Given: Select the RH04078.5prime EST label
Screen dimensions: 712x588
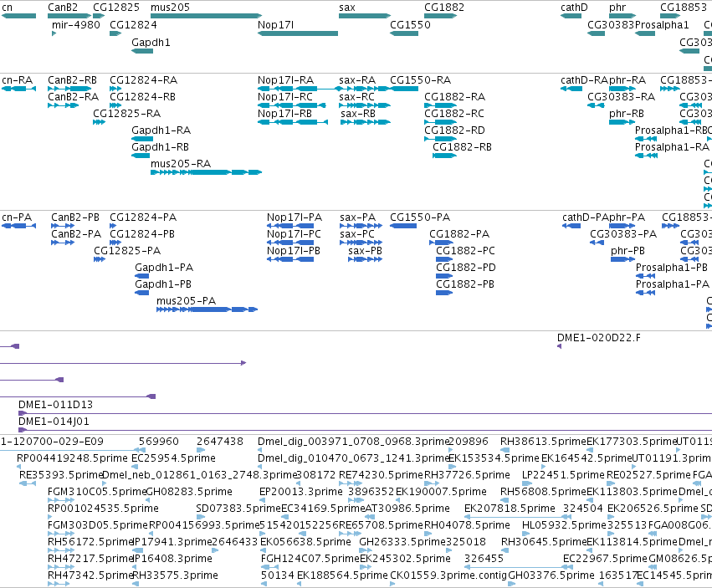Looking at the screenshot, I should (467, 525).
